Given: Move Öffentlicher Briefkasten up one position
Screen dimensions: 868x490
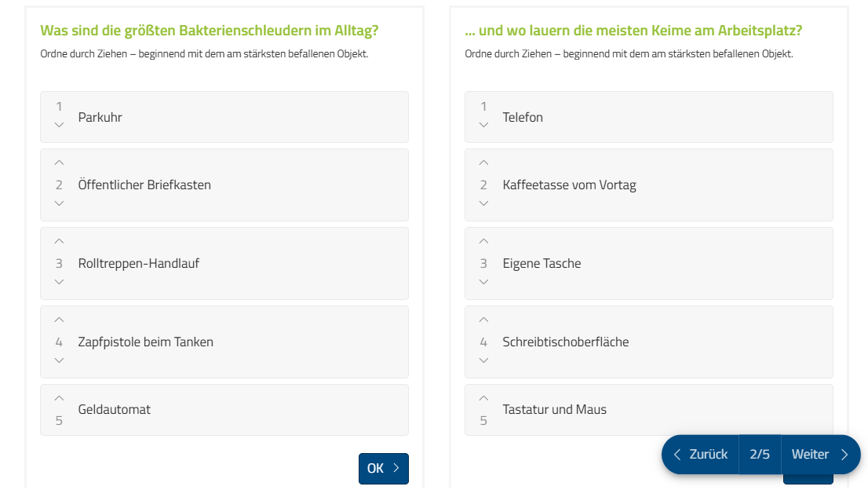Looking at the screenshot, I should pos(59,163).
